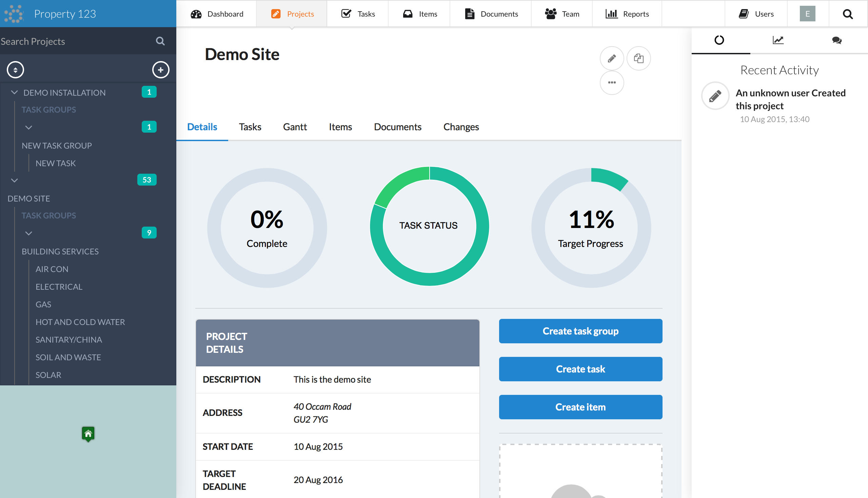Select NEW TASK GROUP in the sidebar
868x498 pixels.
coord(57,146)
